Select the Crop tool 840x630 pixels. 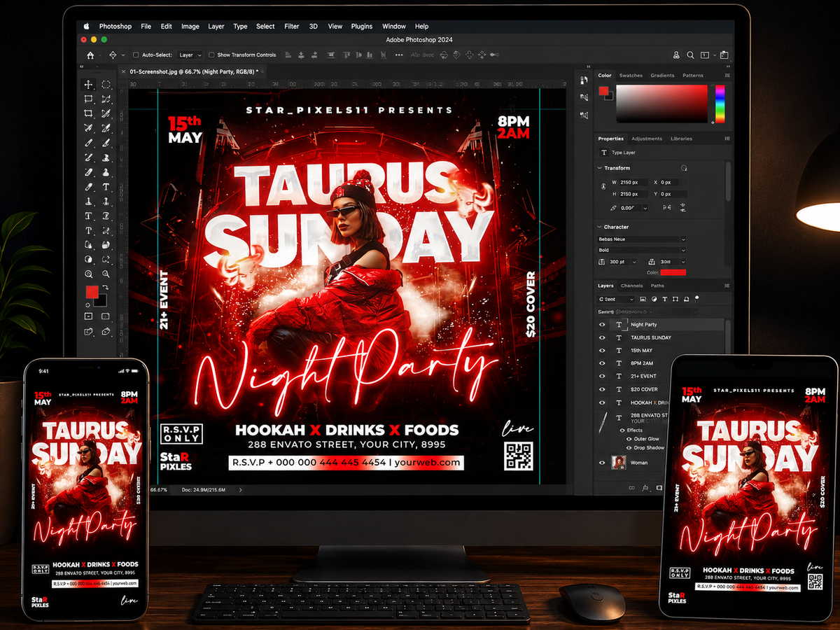[89, 113]
